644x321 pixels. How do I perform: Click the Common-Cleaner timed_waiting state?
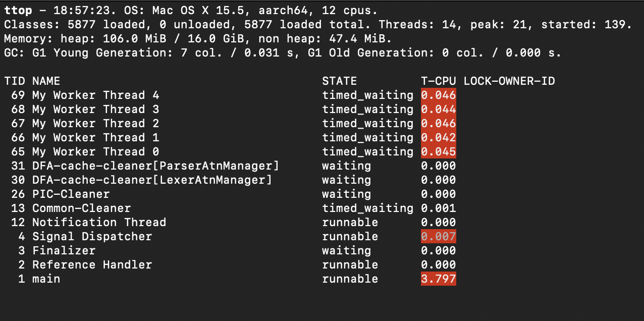[x=367, y=208]
